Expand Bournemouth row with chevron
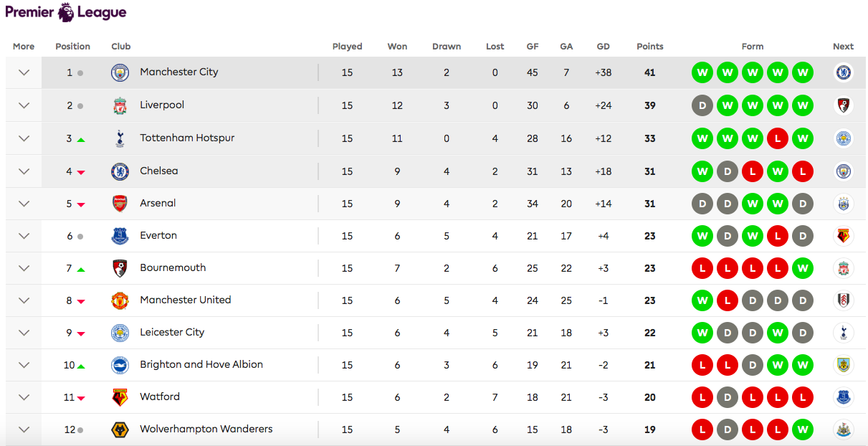 (24, 268)
